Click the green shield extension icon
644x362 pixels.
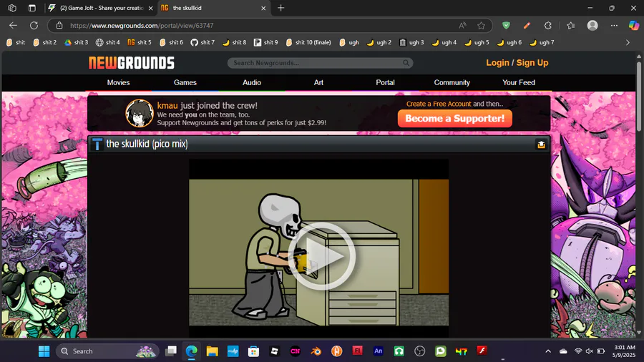(x=506, y=26)
